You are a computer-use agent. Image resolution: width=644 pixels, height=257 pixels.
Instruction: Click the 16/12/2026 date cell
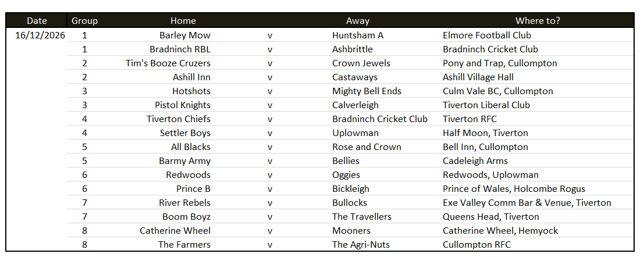[40, 35]
